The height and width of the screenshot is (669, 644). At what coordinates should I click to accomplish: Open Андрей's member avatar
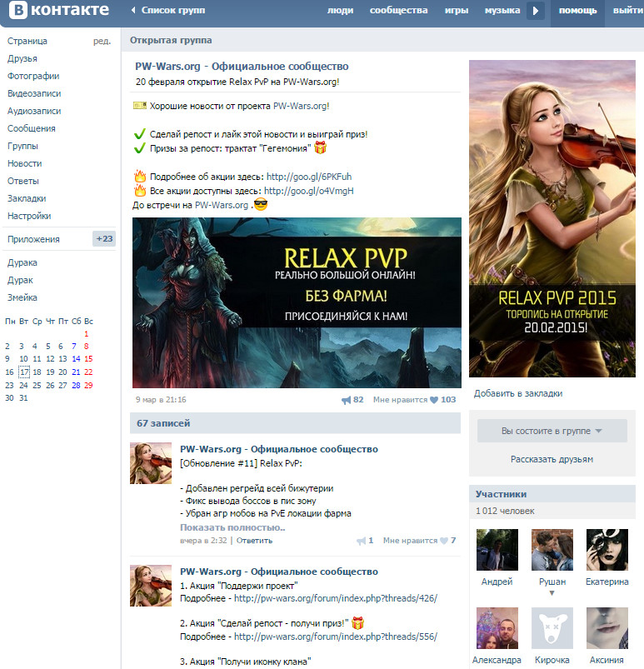(497, 550)
